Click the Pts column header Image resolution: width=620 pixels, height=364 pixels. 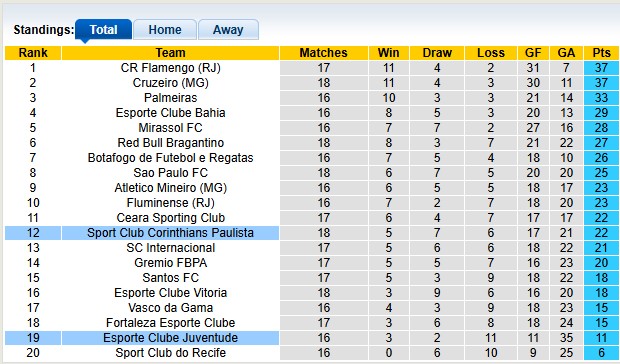point(601,53)
